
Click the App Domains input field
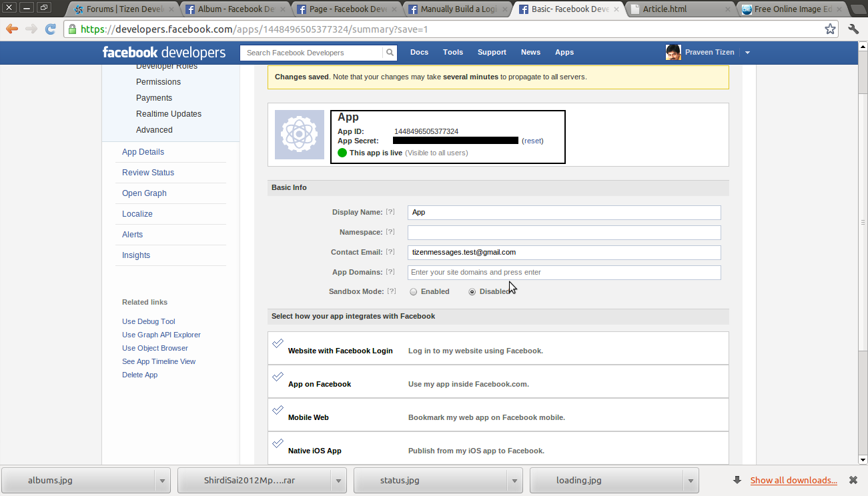click(564, 272)
